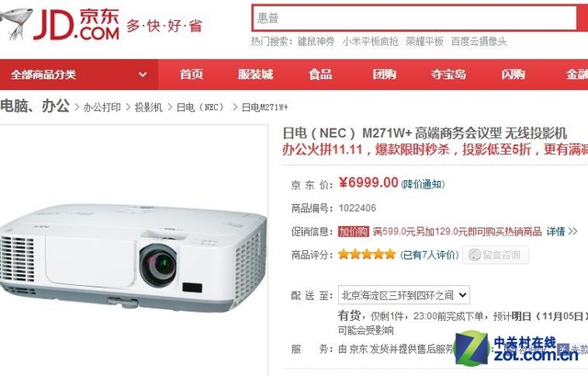The image size is (588, 376).
Task: Click the chevron beside 全部商品分类
Action: point(142,74)
